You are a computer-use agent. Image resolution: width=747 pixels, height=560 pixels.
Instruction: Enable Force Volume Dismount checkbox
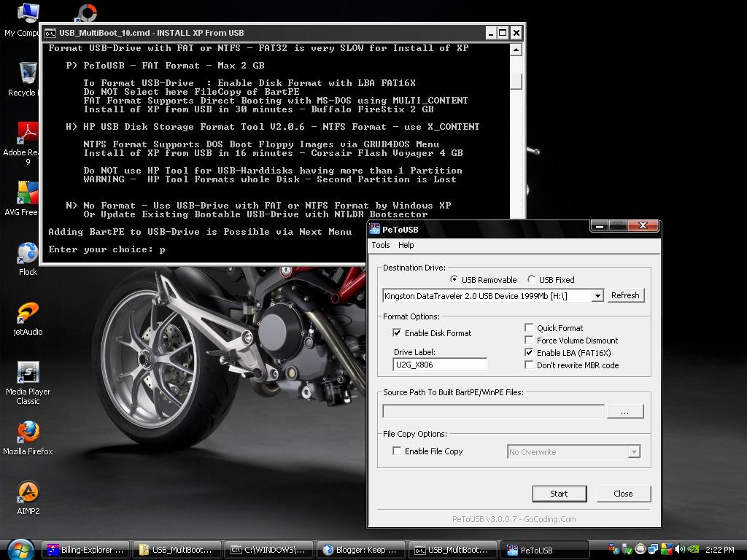[x=529, y=340]
